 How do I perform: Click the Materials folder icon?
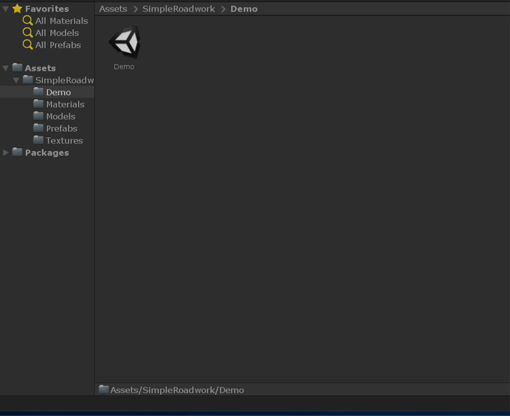[x=38, y=104]
